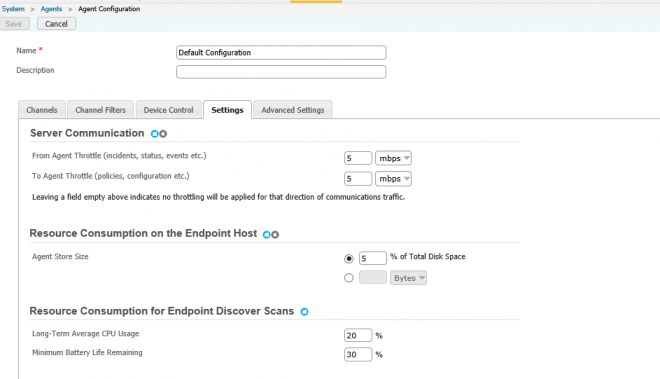The height and width of the screenshot is (379, 660).
Task: Go to System in the breadcrumb
Action: [x=13, y=9]
